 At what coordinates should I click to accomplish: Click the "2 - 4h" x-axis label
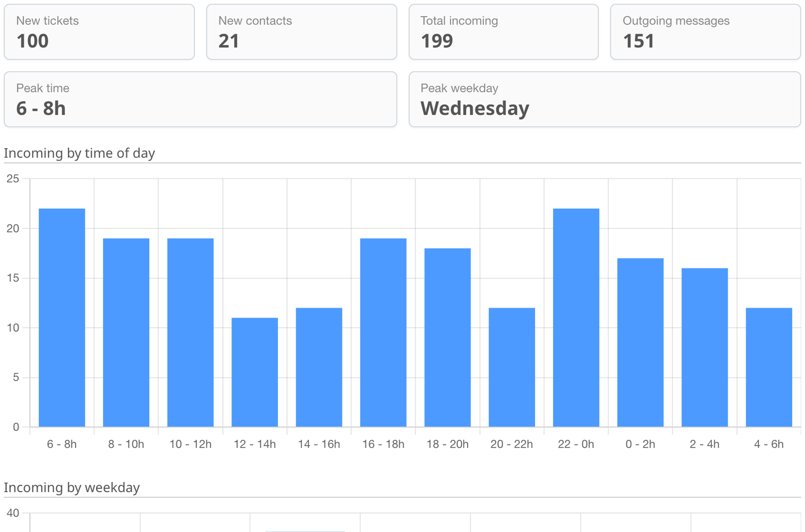pyautogui.click(x=705, y=444)
